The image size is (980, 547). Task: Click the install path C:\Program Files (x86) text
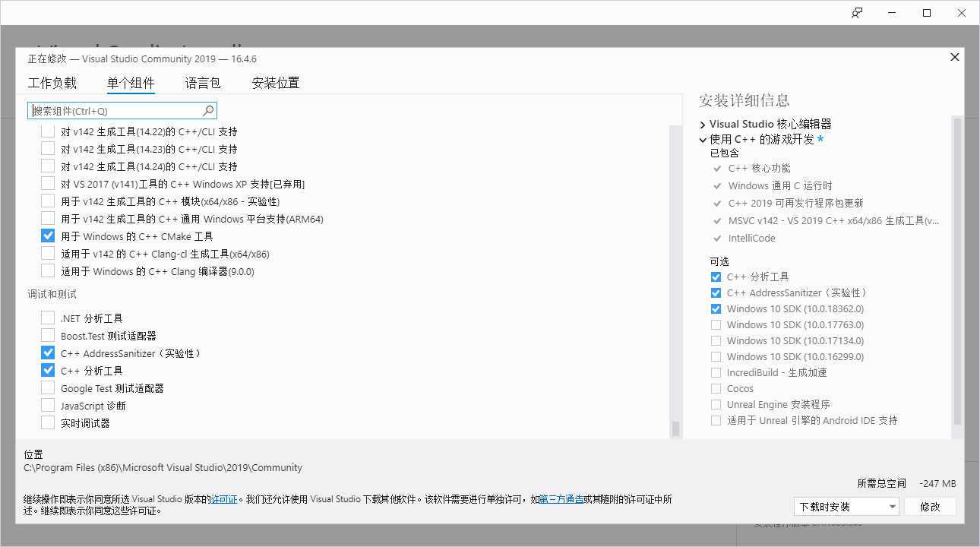tap(163, 467)
